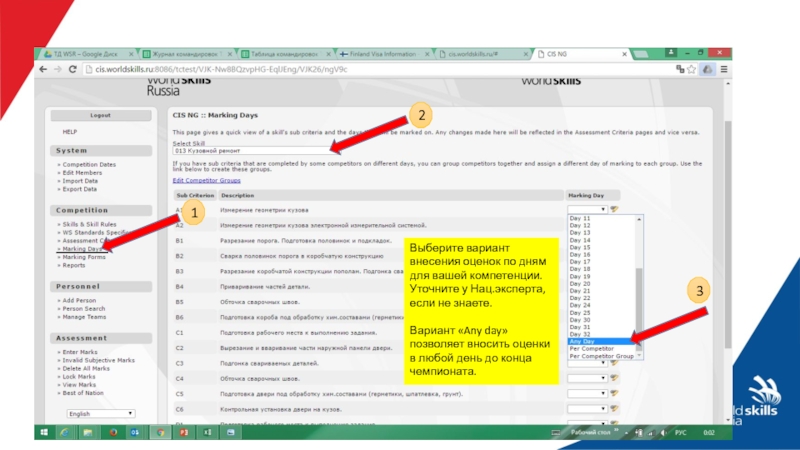The width and height of the screenshot is (800, 450).
Task: Click the edit icon beside row C3 dropdown
Action: pyautogui.click(x=614, y=362)
